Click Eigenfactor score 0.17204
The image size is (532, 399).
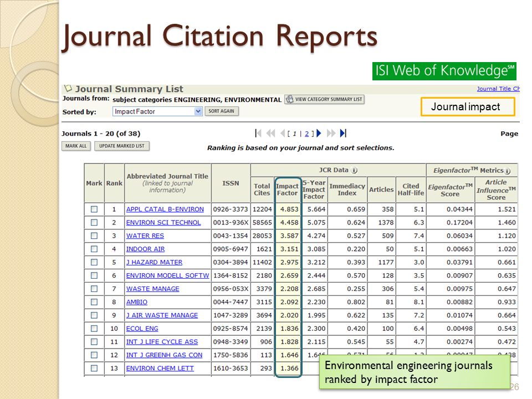459,223
